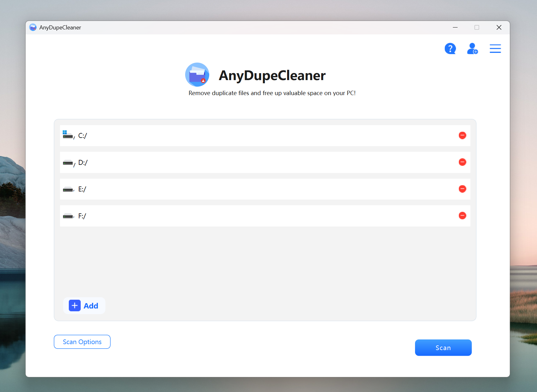This screenshot has height=392, width=537.
Task: Remove F:/ from the scan list
Action: click(x=462, y=216)
